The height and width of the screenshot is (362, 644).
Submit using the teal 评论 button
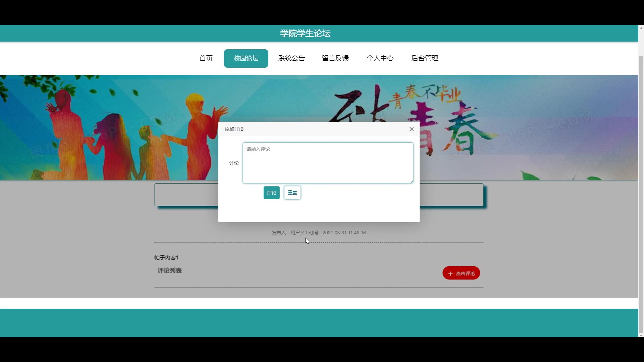[x=271, y=193]
